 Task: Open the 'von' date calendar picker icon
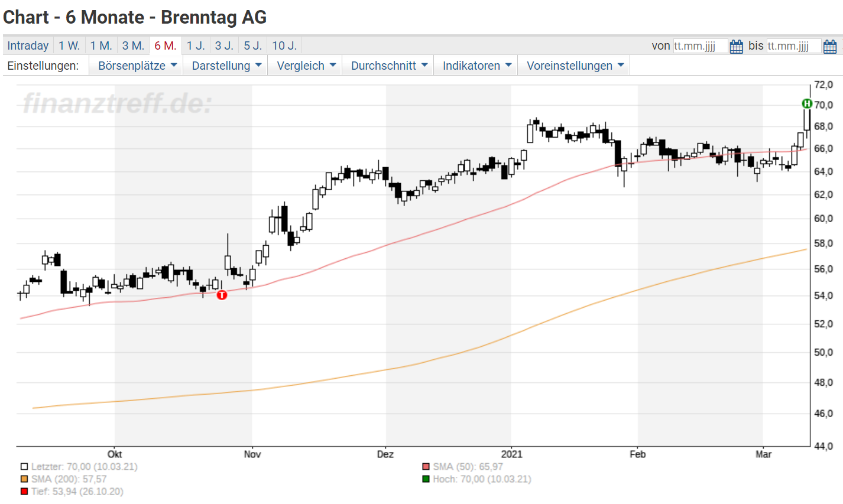(736, 46)
